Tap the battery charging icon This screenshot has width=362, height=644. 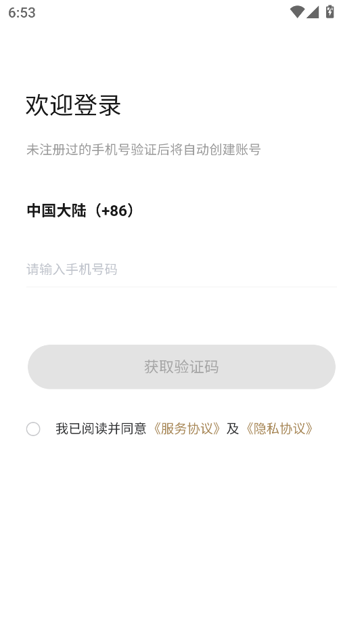click(330, 12)
